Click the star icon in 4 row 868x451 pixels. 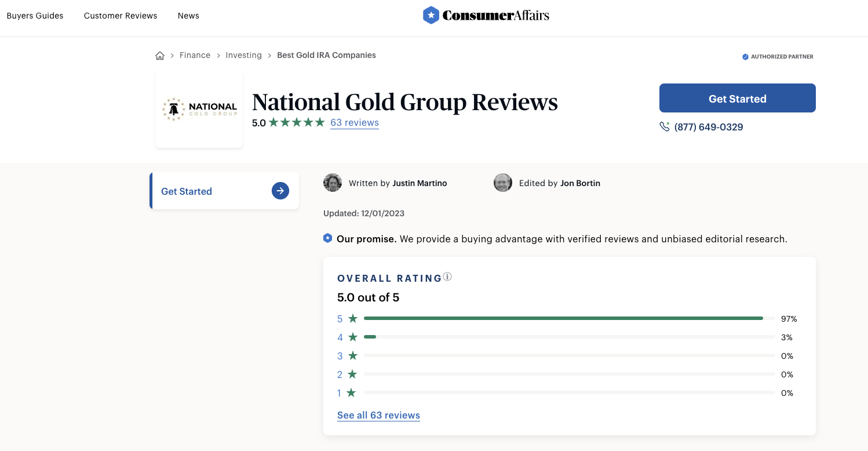pos(353,337)
